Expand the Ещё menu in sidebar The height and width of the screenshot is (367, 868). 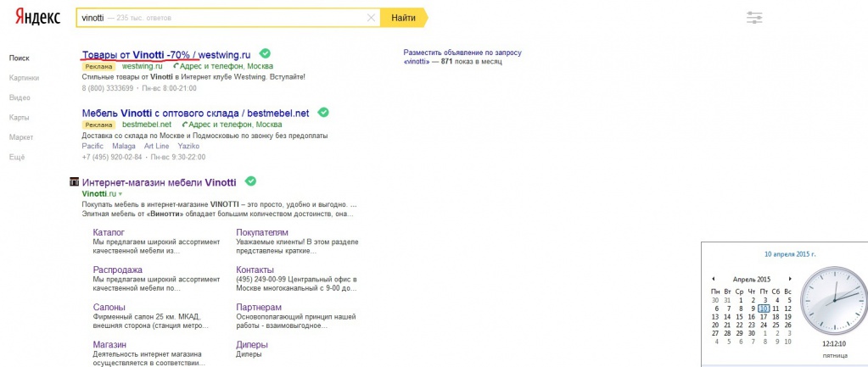17,157
